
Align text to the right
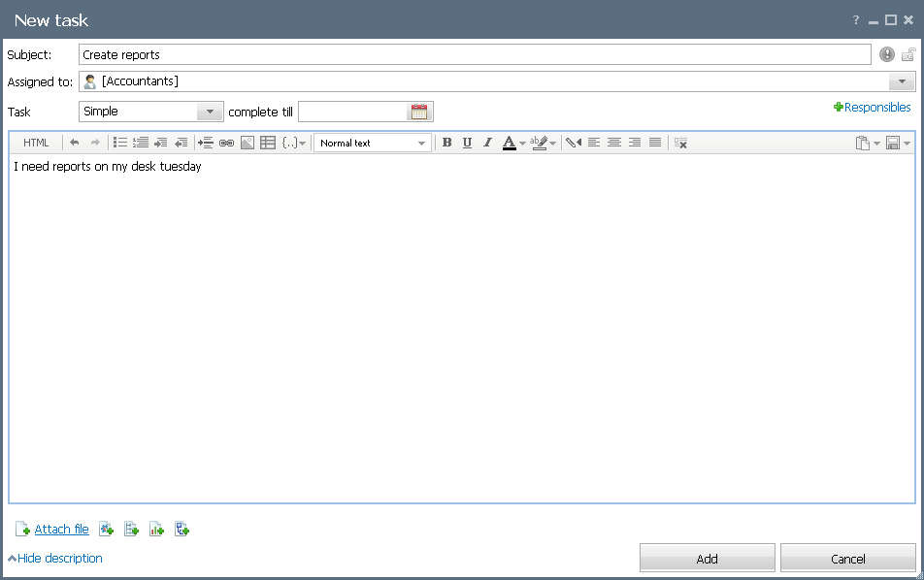coord(635,143)
